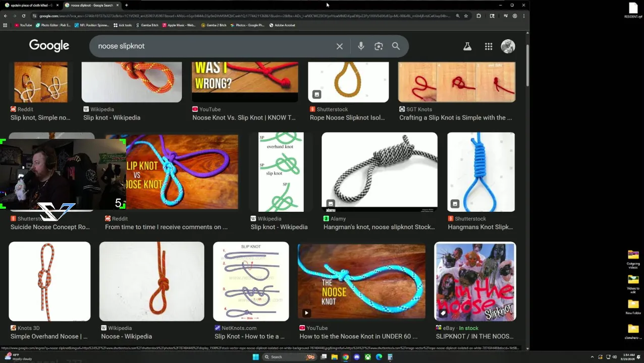Image resolution: width=644 pixels, height=363 pixels.
Task: Start voice search with microphone icon
Action: [x=361, y=46]
